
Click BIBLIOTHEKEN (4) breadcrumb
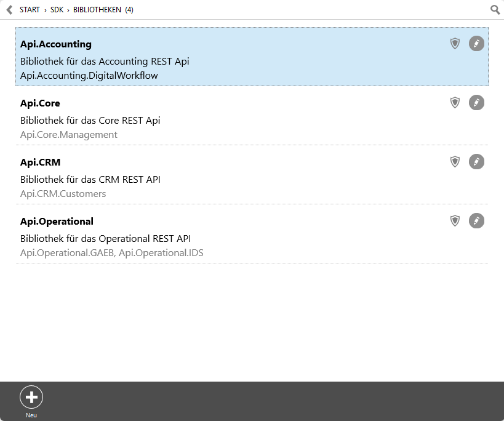103,10
